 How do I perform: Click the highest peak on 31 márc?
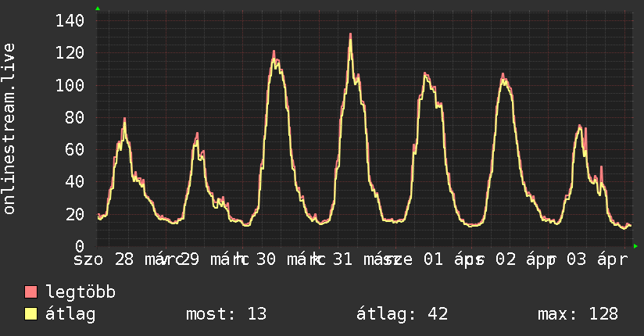350,34
